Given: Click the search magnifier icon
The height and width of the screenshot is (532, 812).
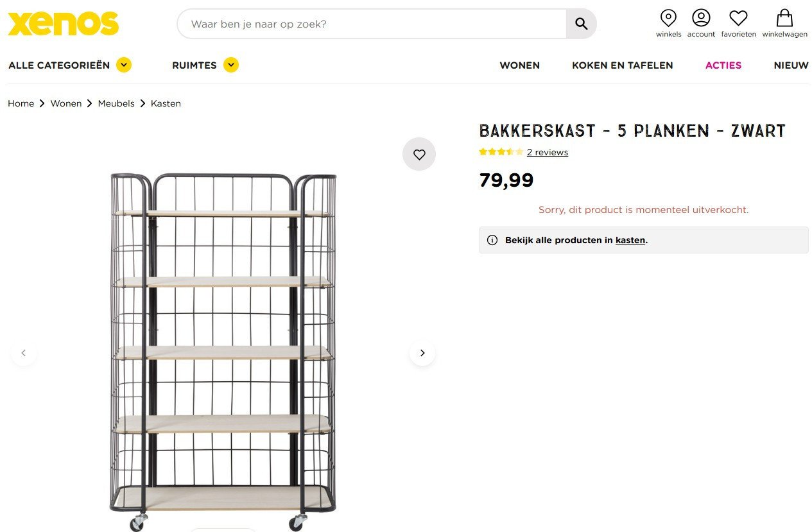Looking at the screenshot, I should click(581, 24).
